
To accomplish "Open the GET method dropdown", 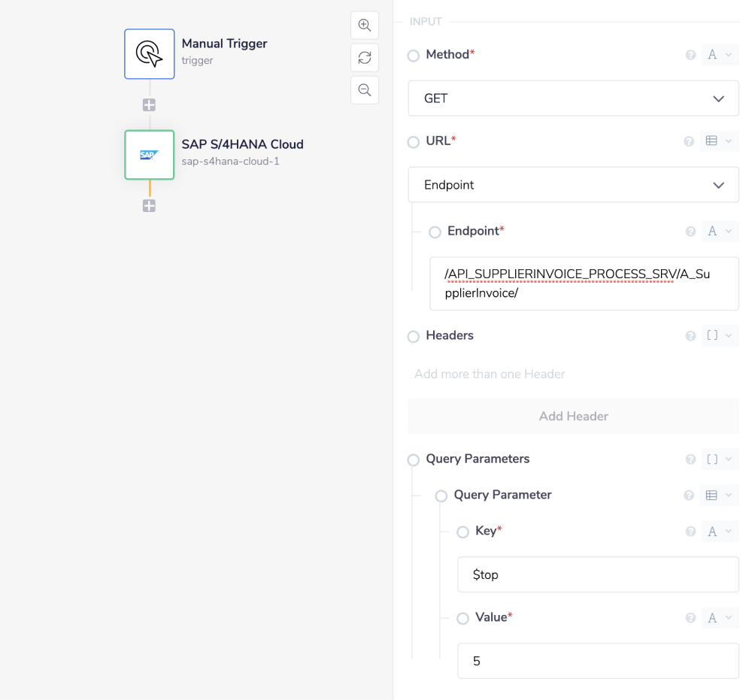I will point(573,98).
